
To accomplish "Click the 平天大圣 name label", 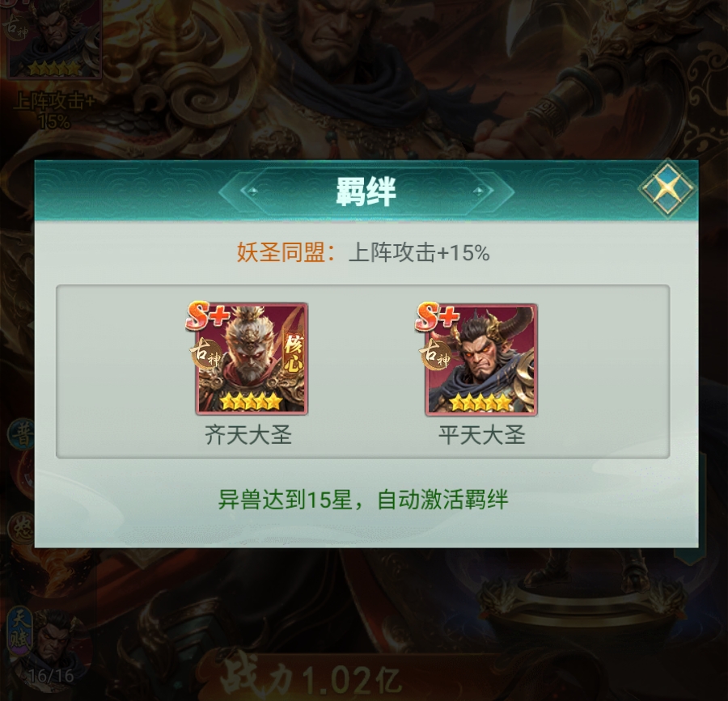I will (482, 435).
